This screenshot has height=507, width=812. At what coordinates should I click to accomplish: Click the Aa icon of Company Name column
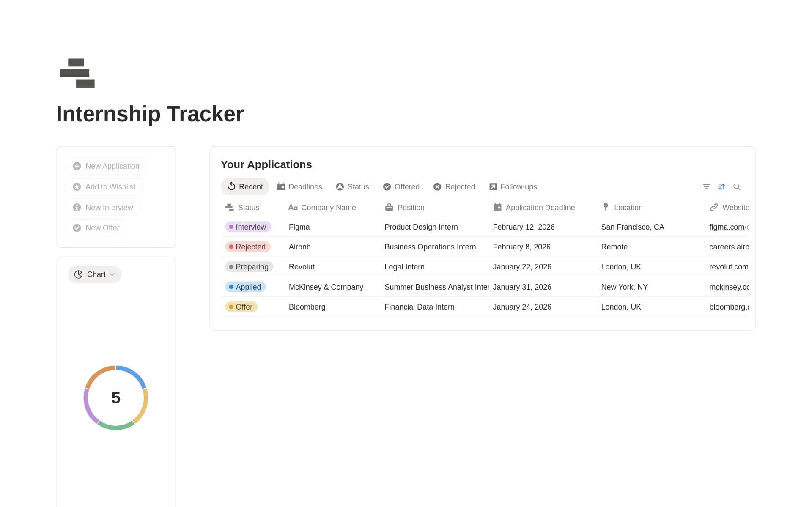(293, 208)
